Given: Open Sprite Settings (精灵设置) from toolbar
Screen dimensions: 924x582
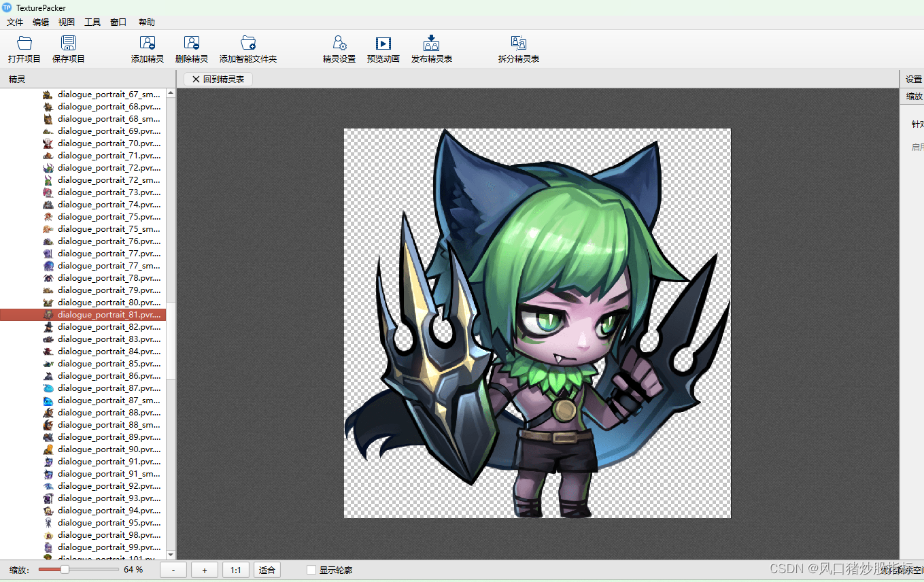Looking at the screenshot, I should tap(339, 44).
